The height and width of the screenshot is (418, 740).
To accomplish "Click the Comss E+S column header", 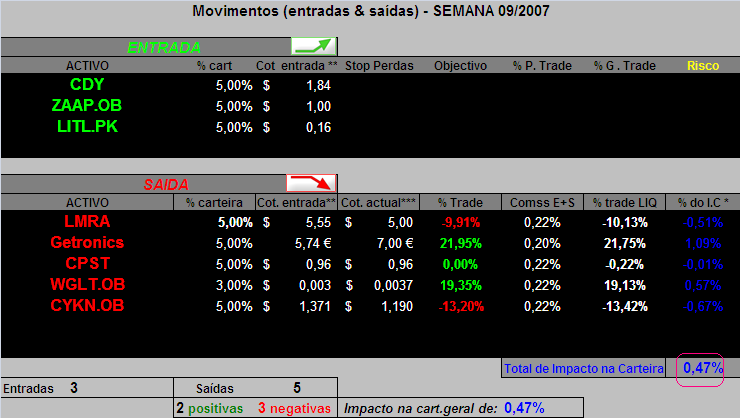I will tap(542, 202).
